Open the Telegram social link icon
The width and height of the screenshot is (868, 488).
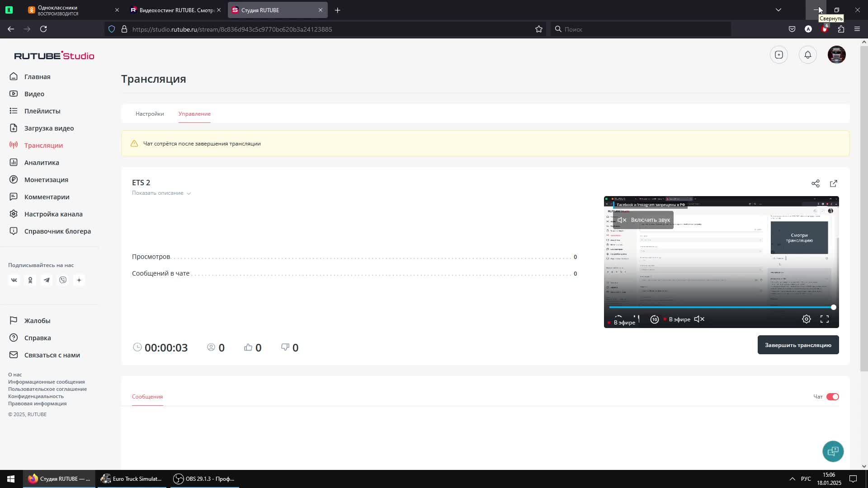coord(47,280)
